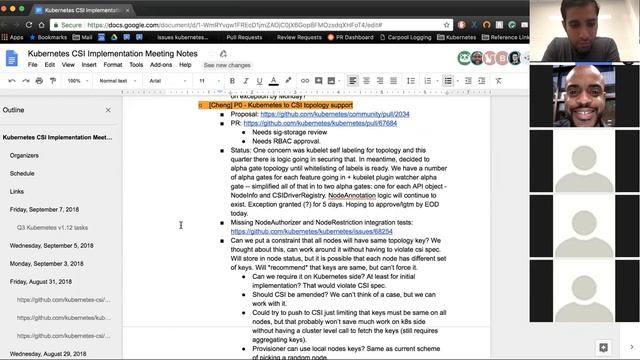640x360 pixels.
Task: Increase the paragraph indent
Action: 482,81
